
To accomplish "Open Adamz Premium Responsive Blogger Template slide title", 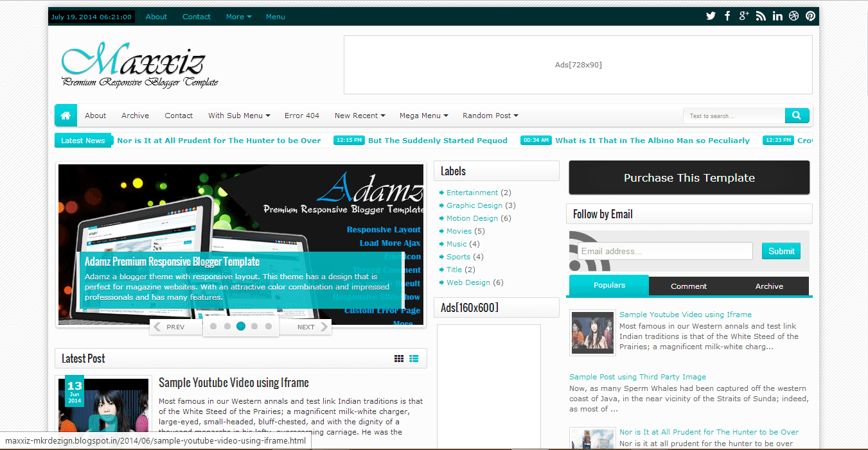I will (172, 262).
